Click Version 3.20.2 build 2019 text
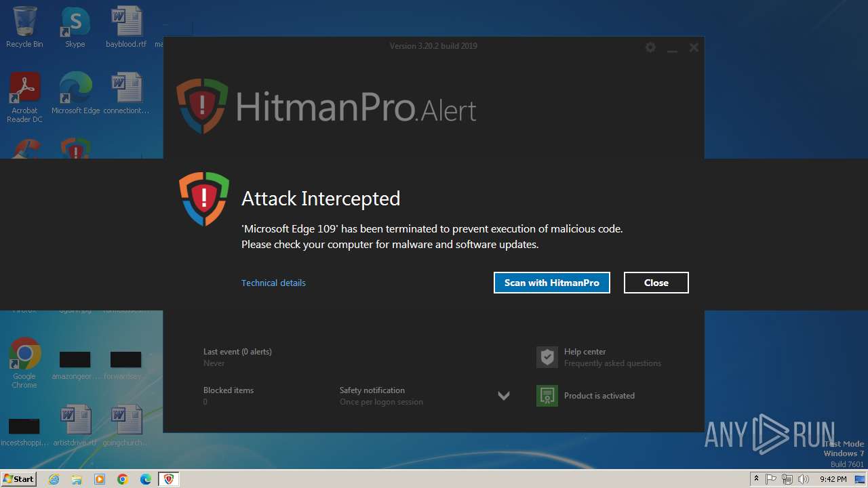868x488 pixels. coord(433,46)
